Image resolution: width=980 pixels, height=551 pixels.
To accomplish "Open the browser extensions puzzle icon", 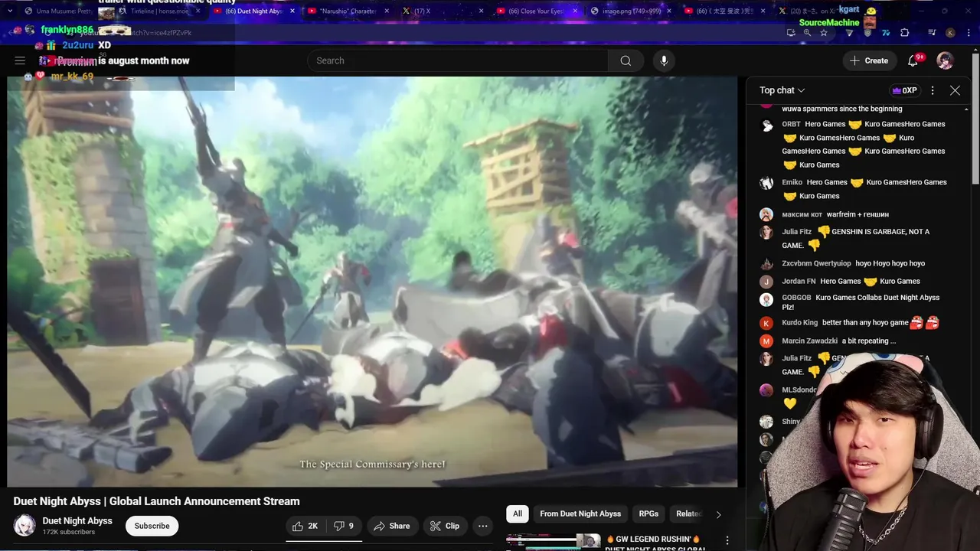I will [904, 33].
